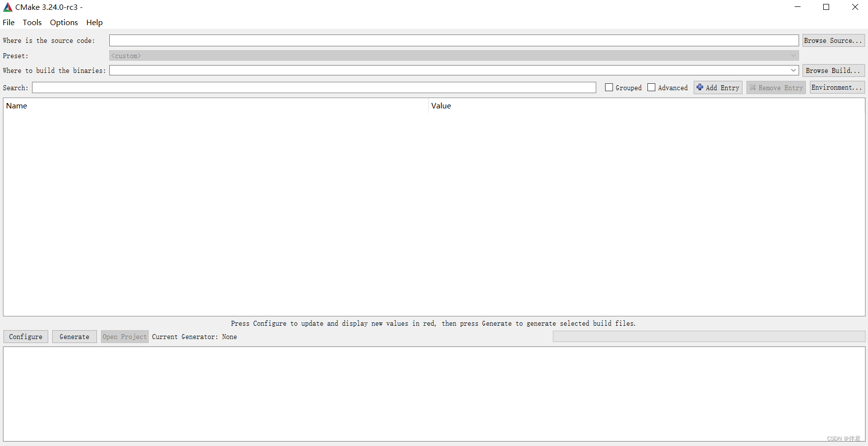
Task: Minimize the CMake window
Action: (x=798, y=7)
